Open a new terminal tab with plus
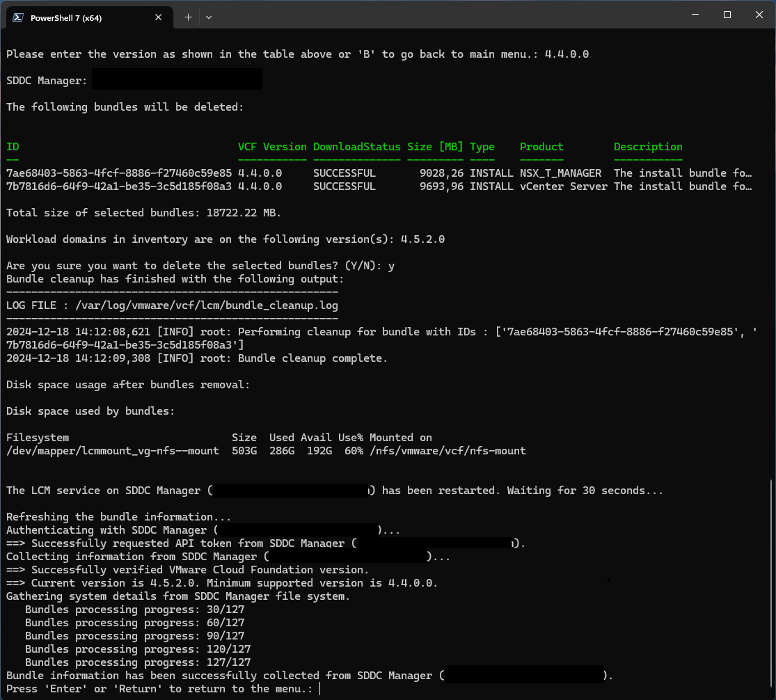The width and height of the screenshot is (776, 700). (x=188, y=17)
